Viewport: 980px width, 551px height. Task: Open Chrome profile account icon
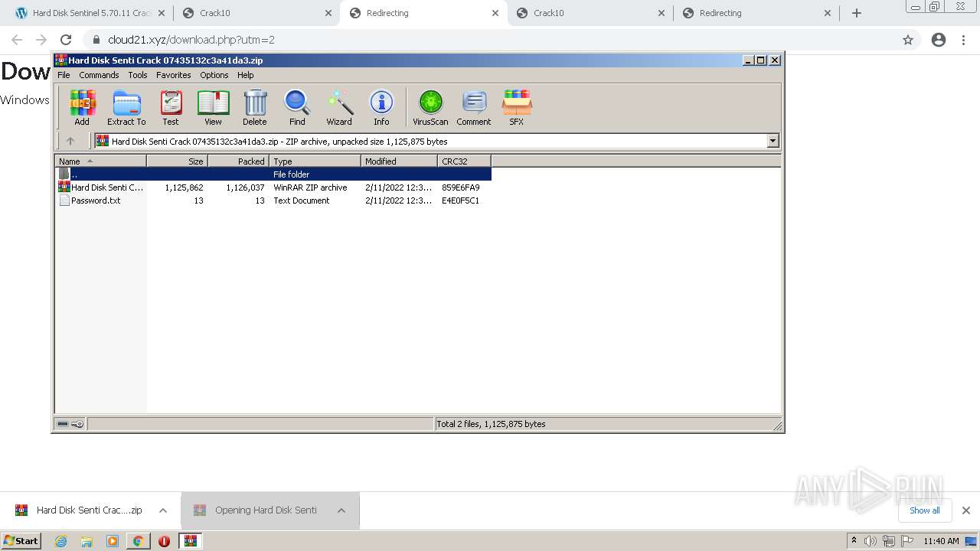click(939, 40)
